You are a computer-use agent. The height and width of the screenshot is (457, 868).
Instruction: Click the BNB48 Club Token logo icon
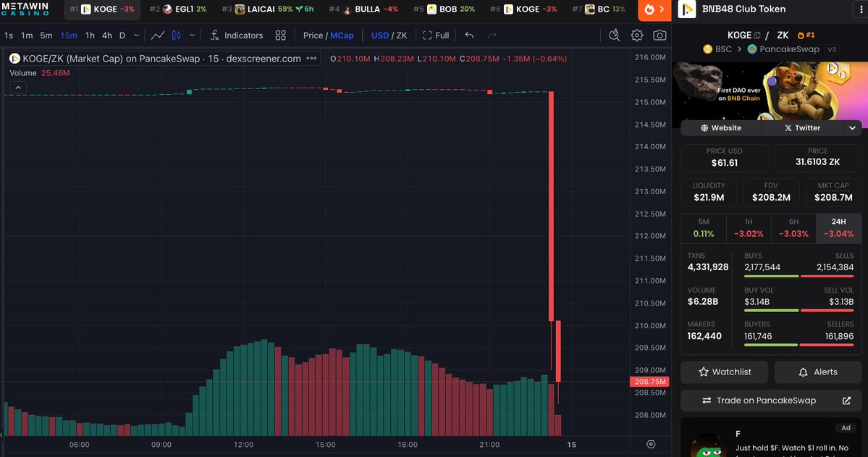[686, 9]
